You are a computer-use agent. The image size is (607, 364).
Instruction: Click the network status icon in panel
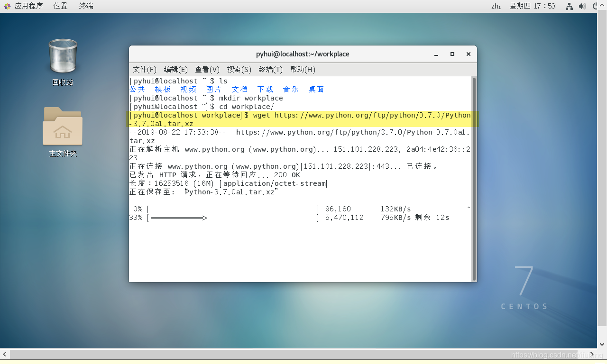pos(569,6)
